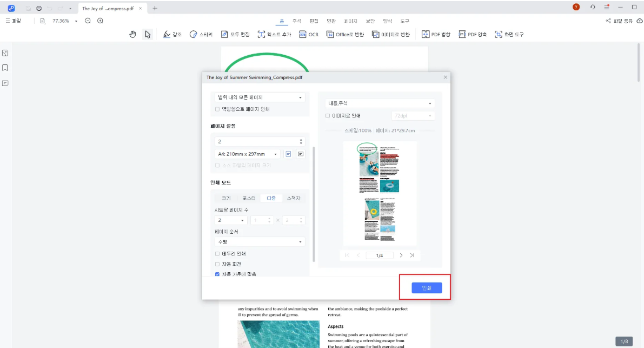Select landscape page orientation

[x=301, y=154]
